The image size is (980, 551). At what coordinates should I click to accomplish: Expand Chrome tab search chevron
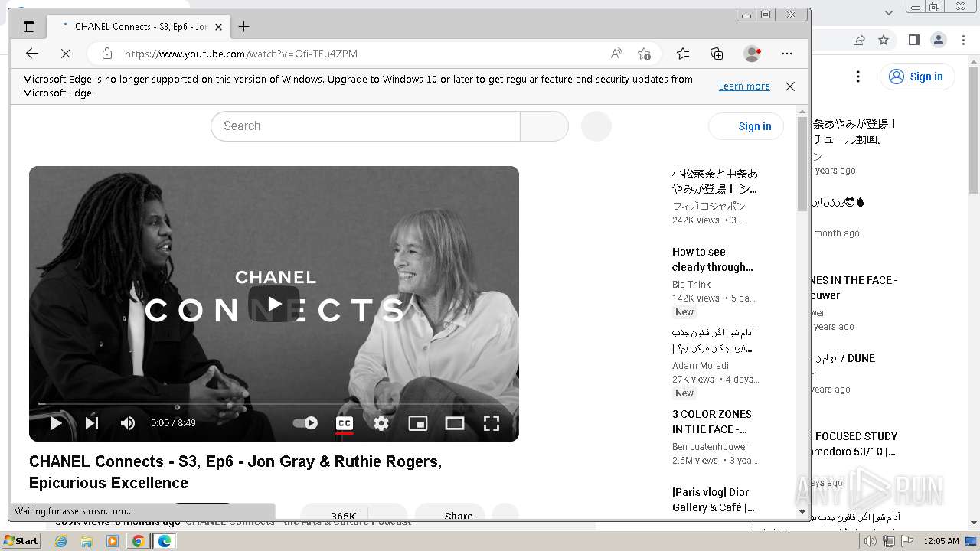tap(889, 12)
